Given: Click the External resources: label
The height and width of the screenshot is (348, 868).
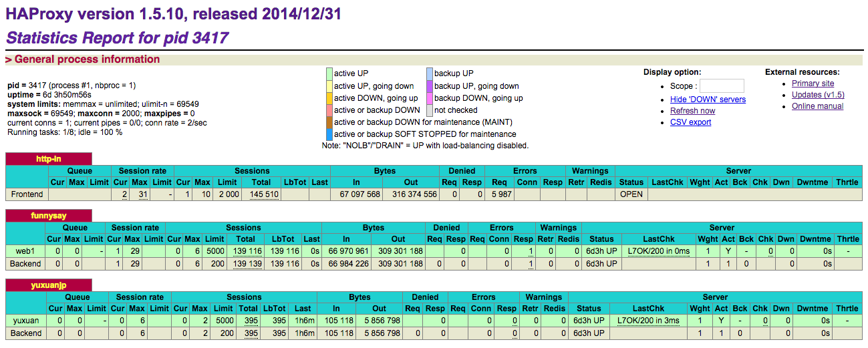Looking at the screenshot, I should point(803,72).
